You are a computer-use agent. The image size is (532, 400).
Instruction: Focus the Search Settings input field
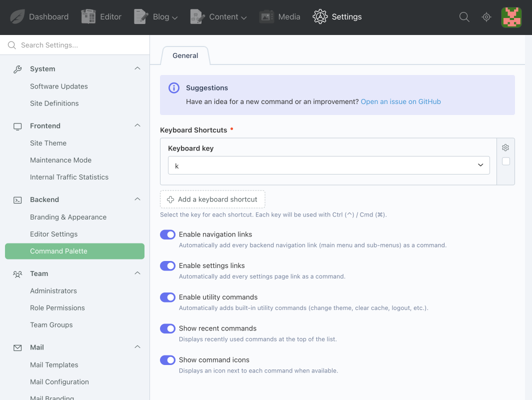[x=74, y=45]
